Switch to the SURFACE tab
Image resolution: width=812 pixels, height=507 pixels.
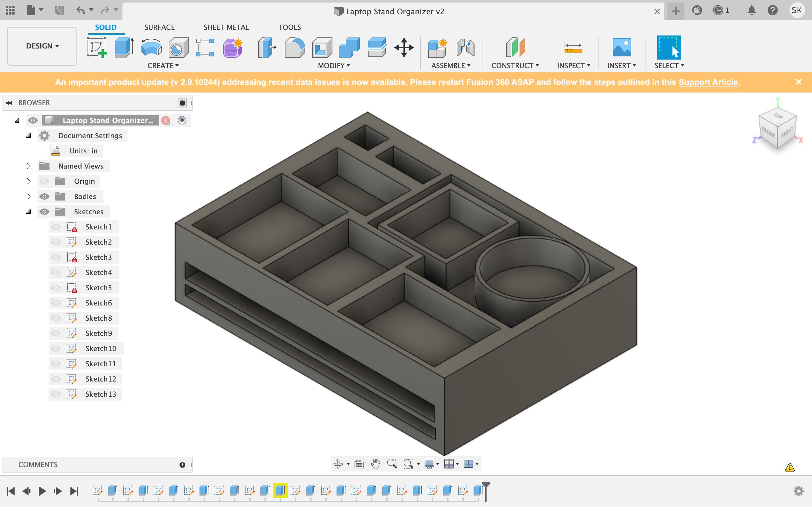[x=158, y=27]
